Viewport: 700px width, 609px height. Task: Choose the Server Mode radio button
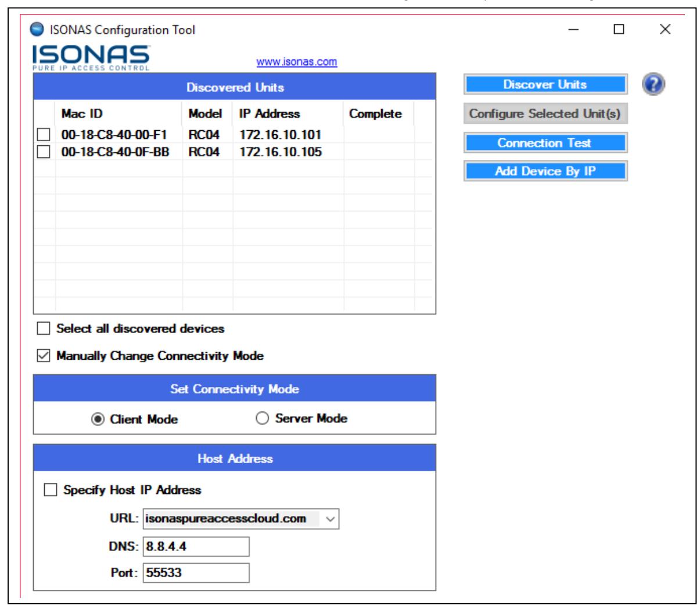pos(263,419)
